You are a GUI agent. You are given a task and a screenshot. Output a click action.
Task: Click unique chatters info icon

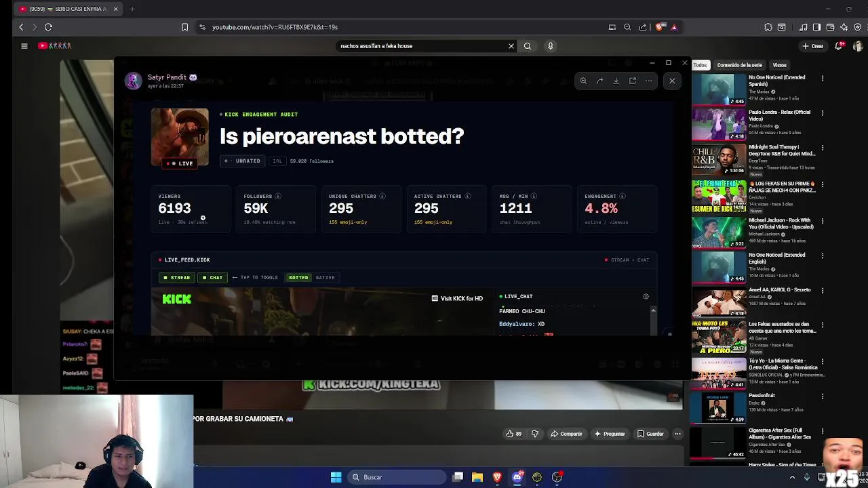[x=382, y=197]
